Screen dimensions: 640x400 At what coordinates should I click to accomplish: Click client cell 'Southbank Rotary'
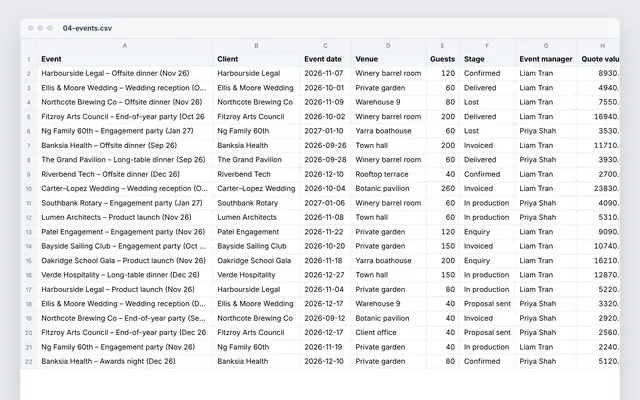[x=256, y=203]
